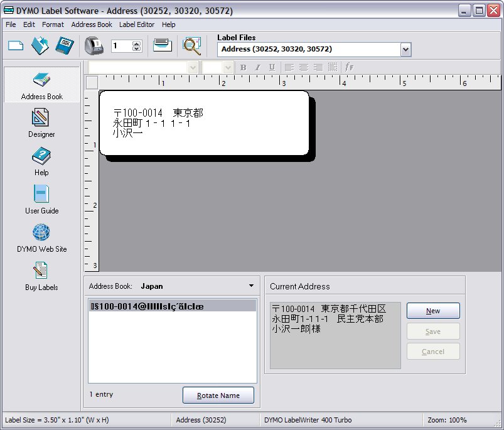The image size is (504, 430).
Task: Click the DYMO application icon in title bar
Action: pyautogui.click(x=9, y=10)
